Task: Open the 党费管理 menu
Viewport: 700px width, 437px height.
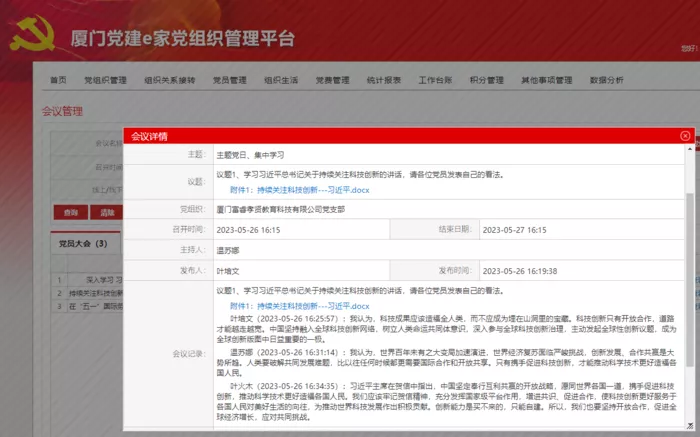Action: click(332, 80)
